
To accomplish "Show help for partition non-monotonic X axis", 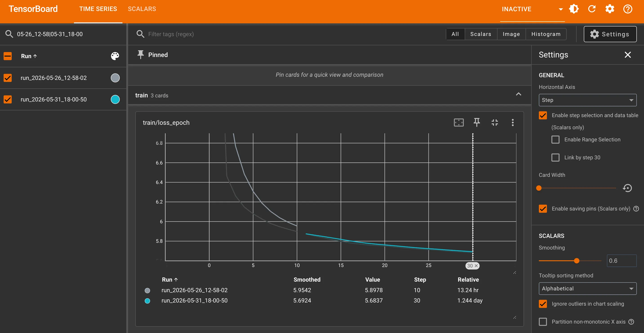I will (631, 322).
